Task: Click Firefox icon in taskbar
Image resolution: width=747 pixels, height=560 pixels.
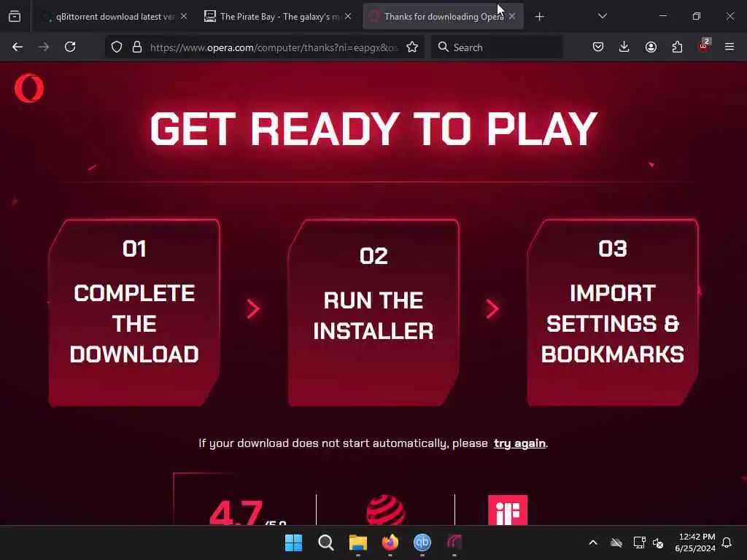Action: (x=390, y=542)
